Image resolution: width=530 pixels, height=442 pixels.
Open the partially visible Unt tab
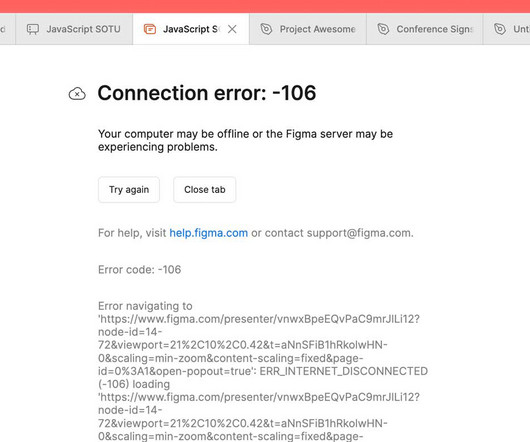[x=507, y=29]
